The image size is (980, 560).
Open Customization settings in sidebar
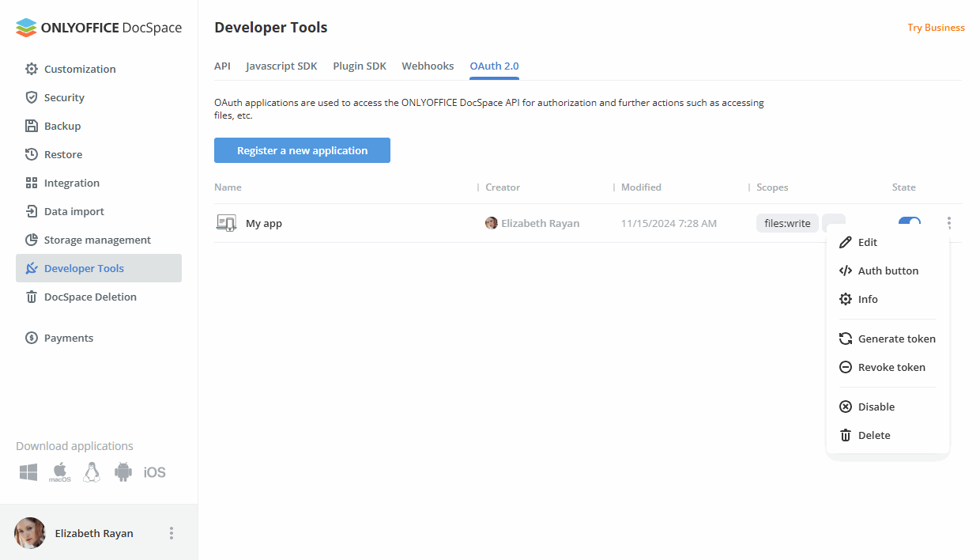pyautogui.click(x=99, y=69)
